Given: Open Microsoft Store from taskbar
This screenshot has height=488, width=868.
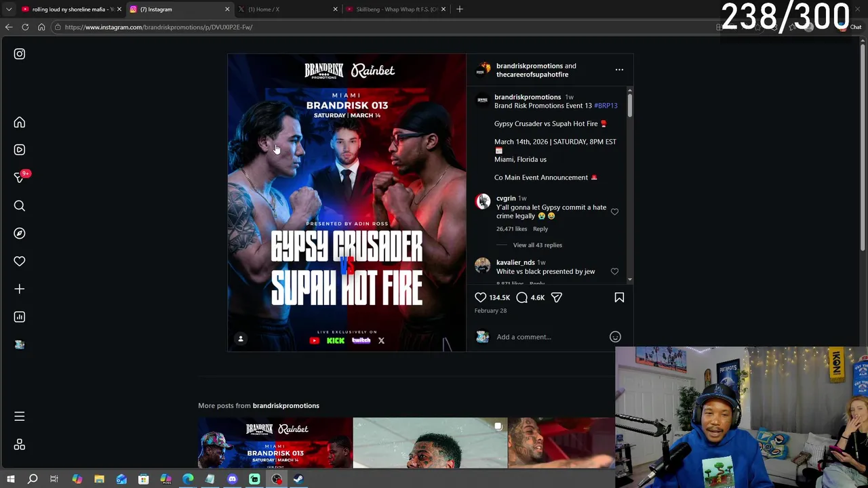Looking at the screenshot, I should click(x=144, y=479).
